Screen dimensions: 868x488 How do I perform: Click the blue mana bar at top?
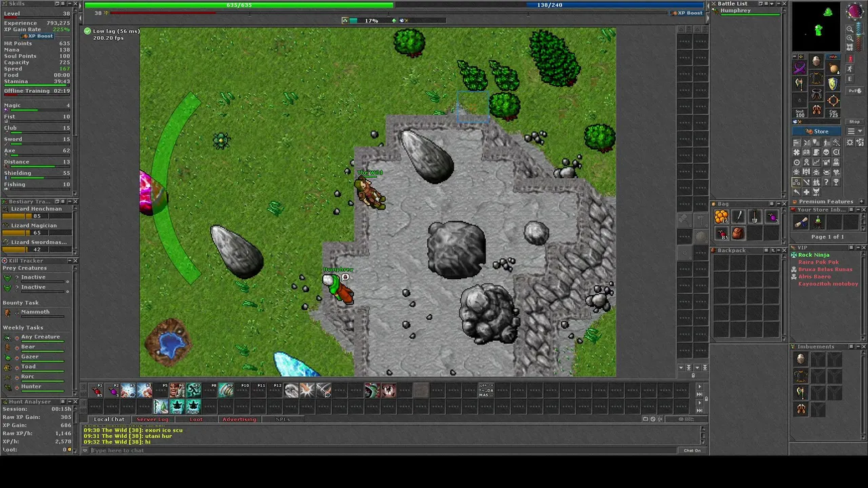click(549, 5)
